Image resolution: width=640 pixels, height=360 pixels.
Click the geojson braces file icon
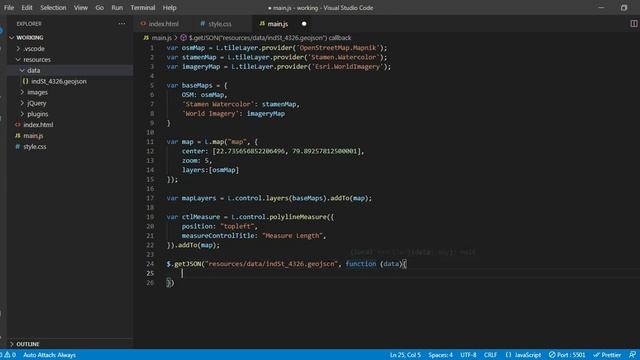coord(25,81)
